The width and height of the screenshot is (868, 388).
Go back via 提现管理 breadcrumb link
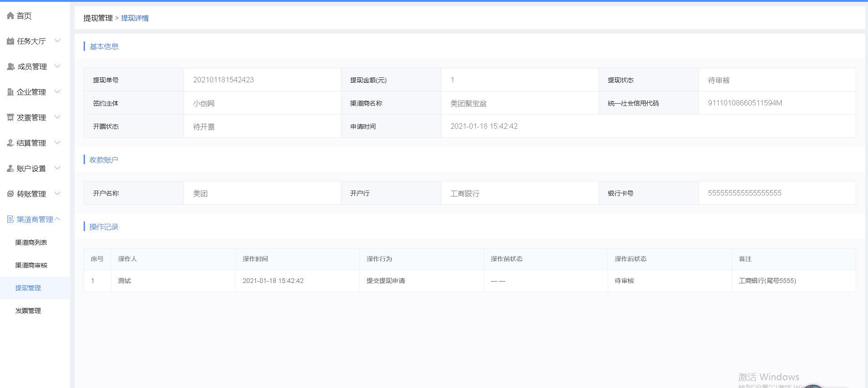tap(98, 18)
